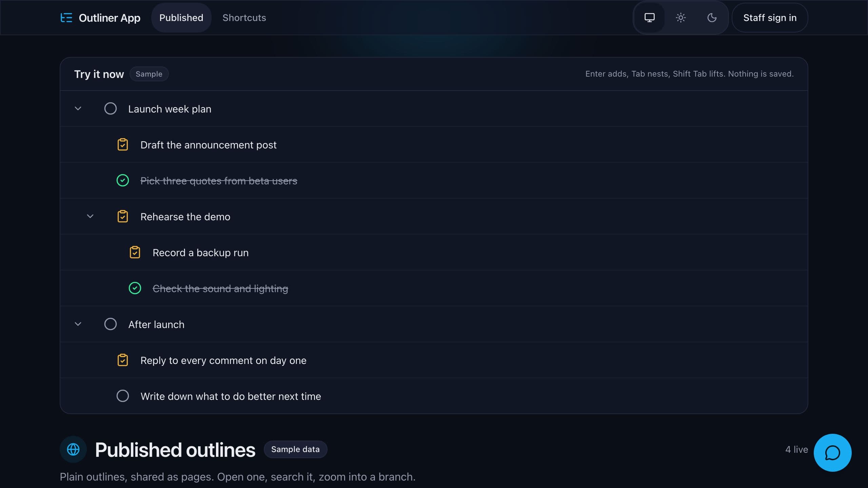Collapse the Rehearse the demo branch
This screenshot has height=488, width=868.
(90, 217)
